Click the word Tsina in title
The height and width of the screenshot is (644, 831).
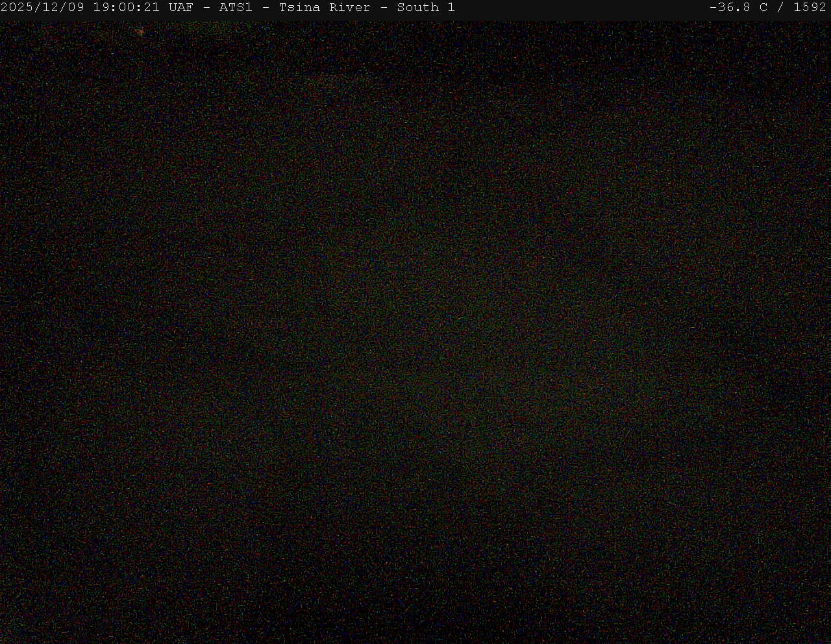click(299, 8)
